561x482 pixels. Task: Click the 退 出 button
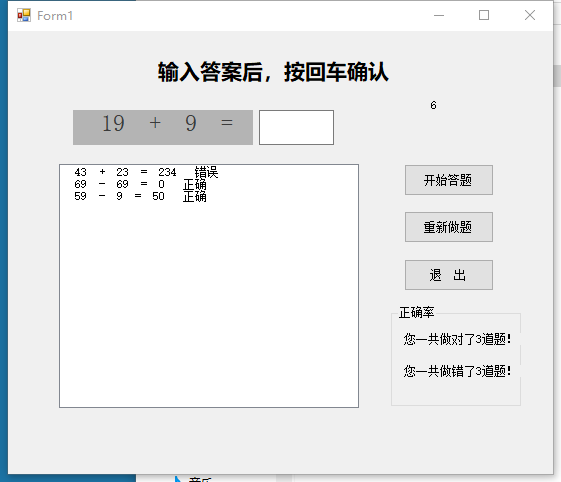coord(449,275)
